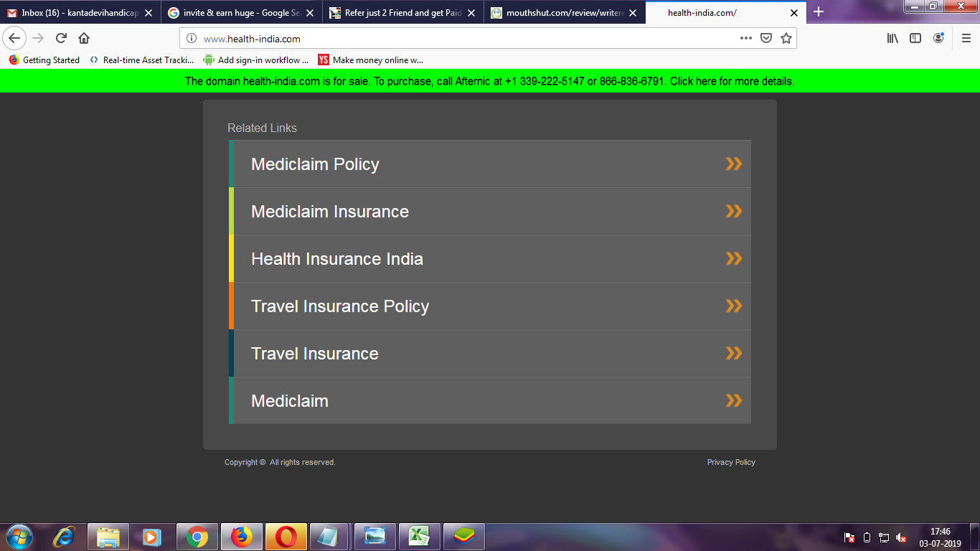The width and height of the screenshot is (980, 551).
Task: Bookmark this page with the star icon
Action: 786,39
